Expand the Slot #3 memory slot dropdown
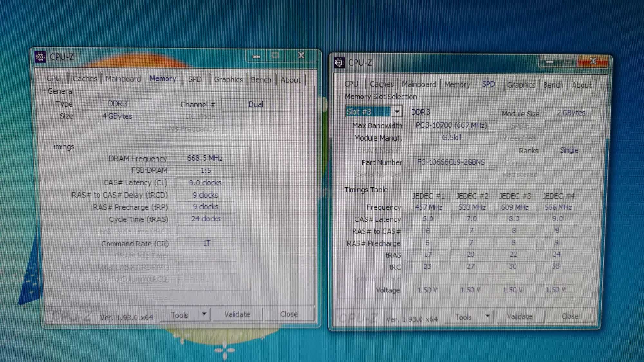This screenshot has height=362, width=644. tap(397, 112)
